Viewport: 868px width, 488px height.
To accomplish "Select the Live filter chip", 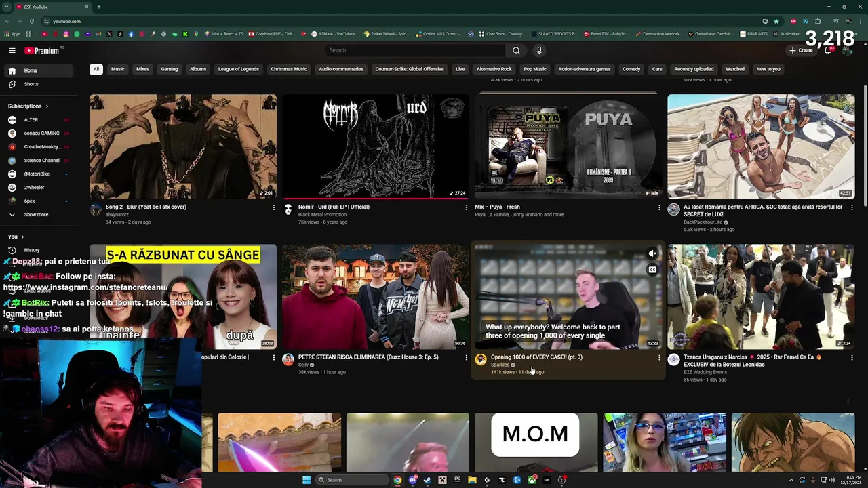I will [460, 69].
